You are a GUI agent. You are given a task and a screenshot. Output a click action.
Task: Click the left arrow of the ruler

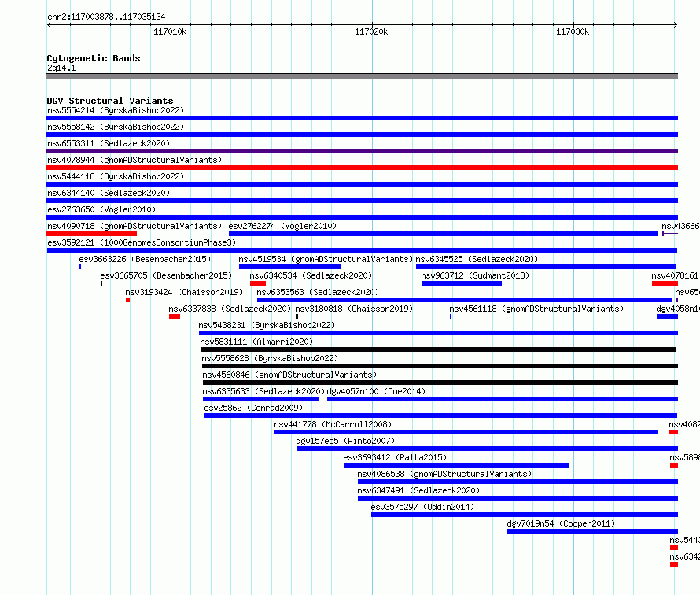[49, 24]
